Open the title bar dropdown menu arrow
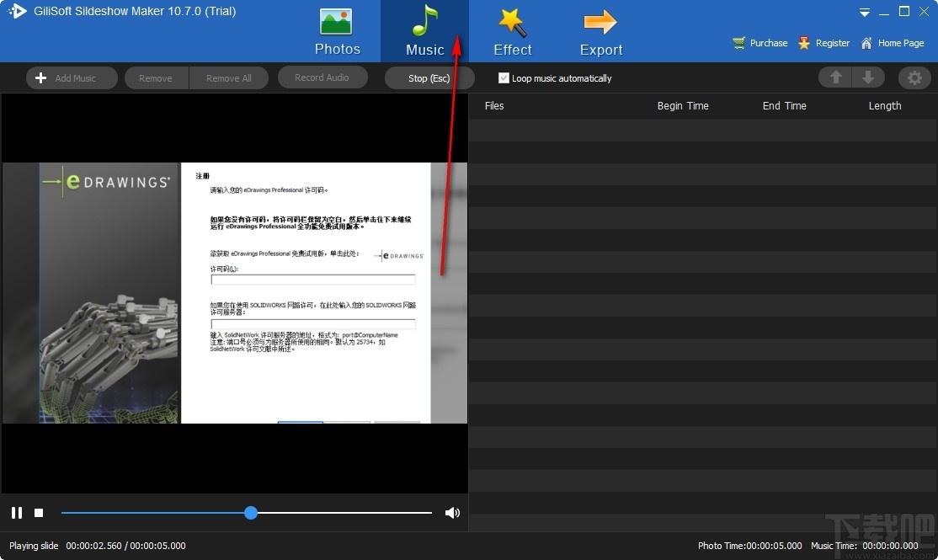 pos(865,12)
